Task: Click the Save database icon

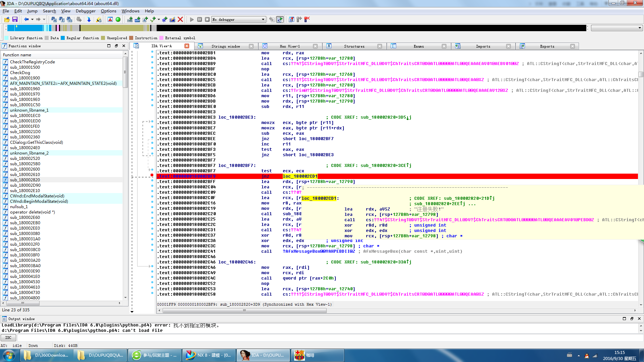Action: [15, 19]
